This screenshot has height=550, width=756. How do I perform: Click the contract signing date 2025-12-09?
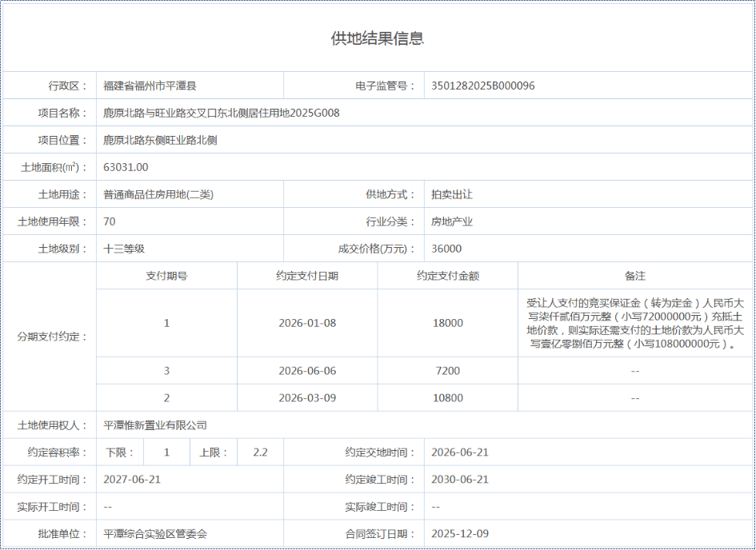tap(459, 534)
